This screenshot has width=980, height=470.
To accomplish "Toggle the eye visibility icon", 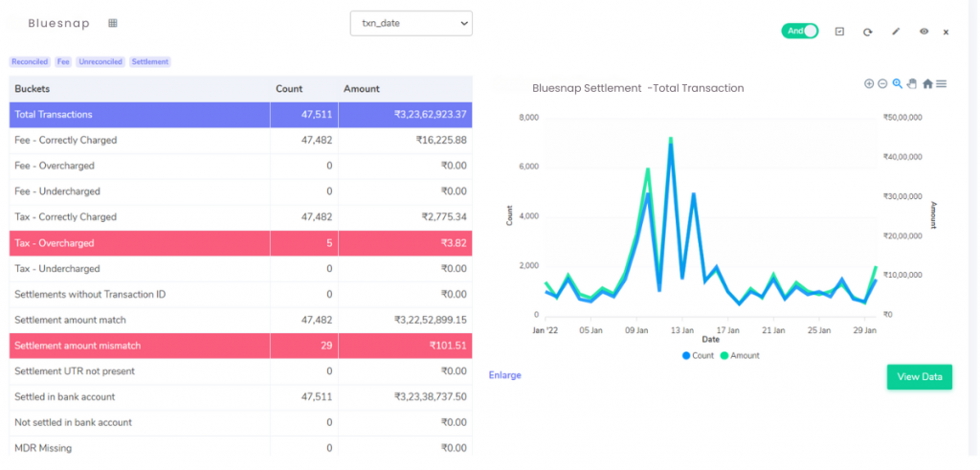I will coord(924,32).
